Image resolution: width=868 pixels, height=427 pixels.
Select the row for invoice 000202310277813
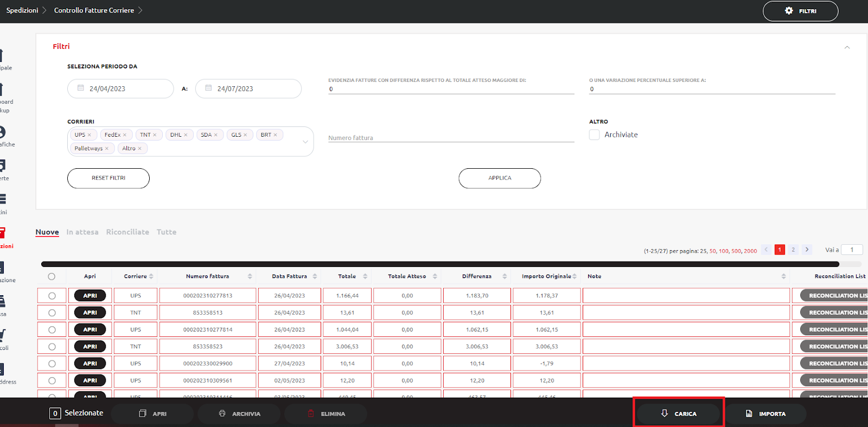point(52,296)
